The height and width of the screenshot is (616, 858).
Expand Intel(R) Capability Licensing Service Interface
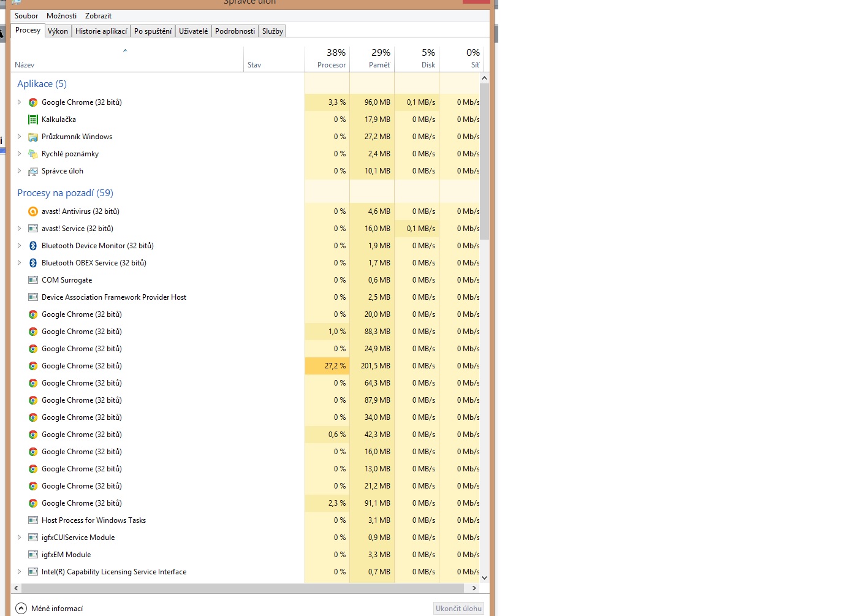click(x=19, y=572)
